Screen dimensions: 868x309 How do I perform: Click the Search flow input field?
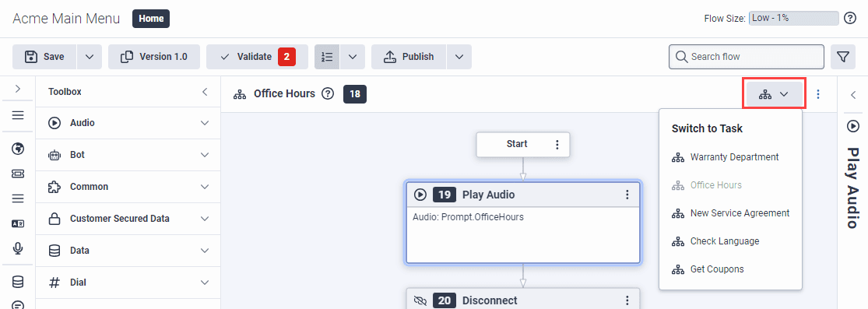tap(747, 57)
